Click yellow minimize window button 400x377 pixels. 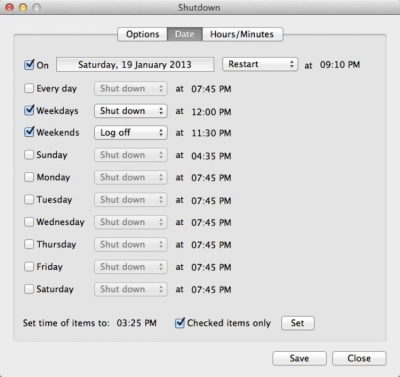coord(23,7)
